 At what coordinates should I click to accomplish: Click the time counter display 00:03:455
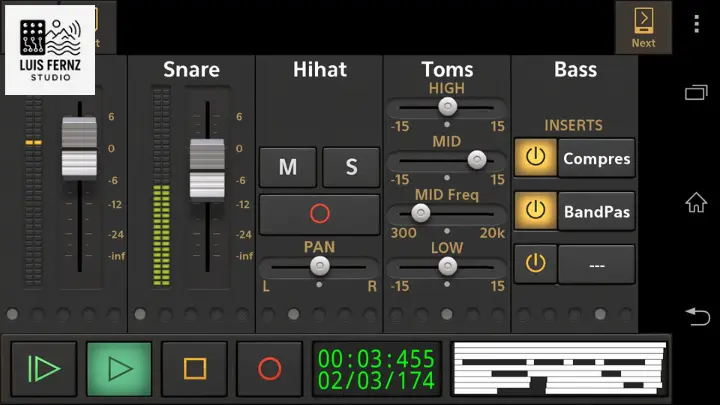coord(376,359)
